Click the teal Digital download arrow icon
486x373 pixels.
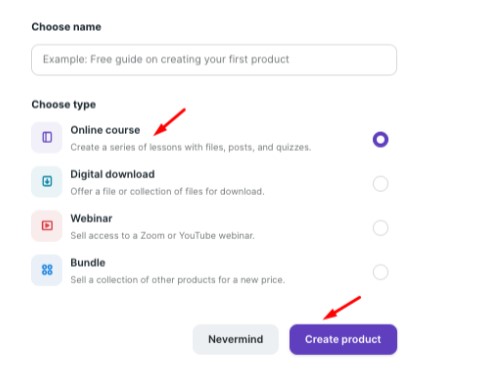[47, 181]
